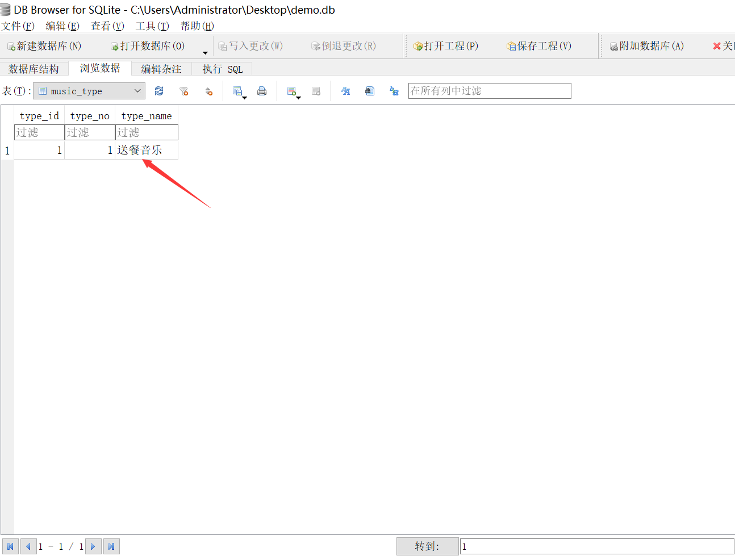
Task: Switch to the 执行 SQL tab
Action: [x=222, y=68]
